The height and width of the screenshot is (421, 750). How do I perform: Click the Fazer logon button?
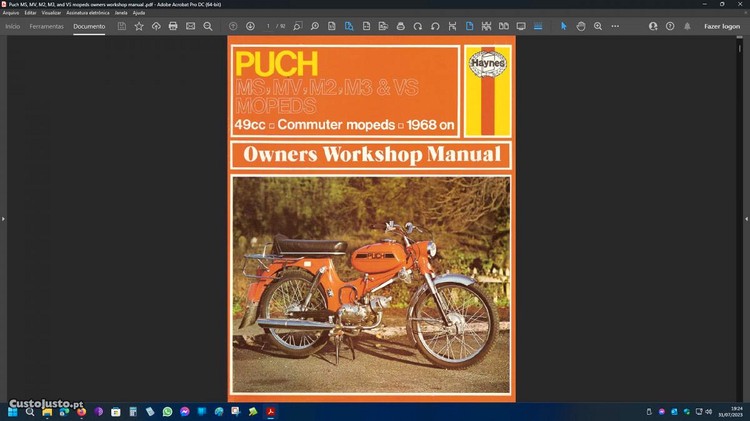click(x=721, y=26)
